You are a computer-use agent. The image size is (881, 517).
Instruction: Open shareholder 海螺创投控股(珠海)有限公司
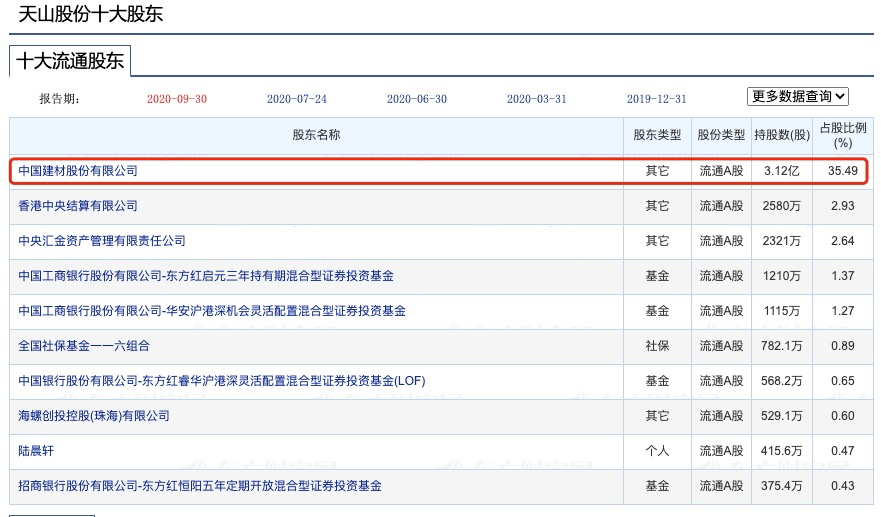[x=94, y=416]
